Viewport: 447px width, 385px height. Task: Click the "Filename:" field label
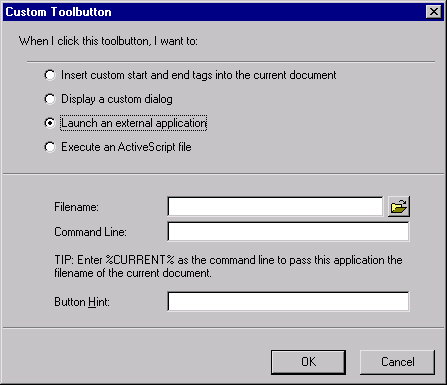click(76, 207)
